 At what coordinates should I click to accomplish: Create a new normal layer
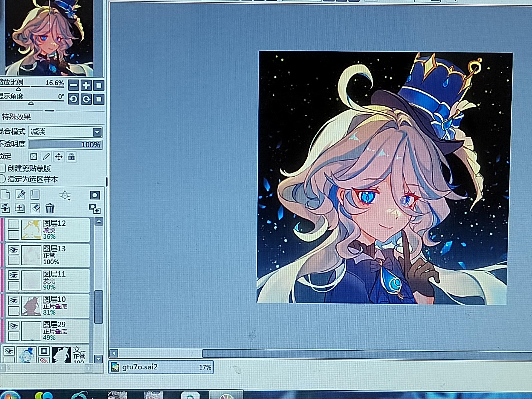[5, 195]
